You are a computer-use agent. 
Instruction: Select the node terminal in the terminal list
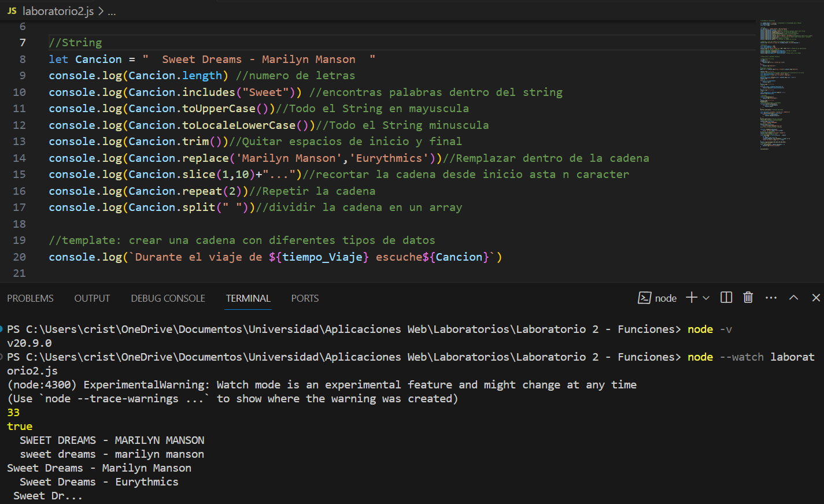click(663, 298)
